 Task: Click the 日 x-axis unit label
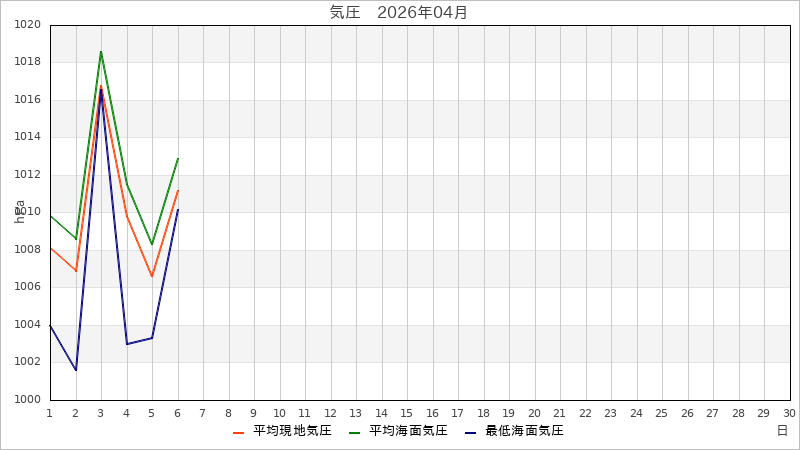(782, 431)
